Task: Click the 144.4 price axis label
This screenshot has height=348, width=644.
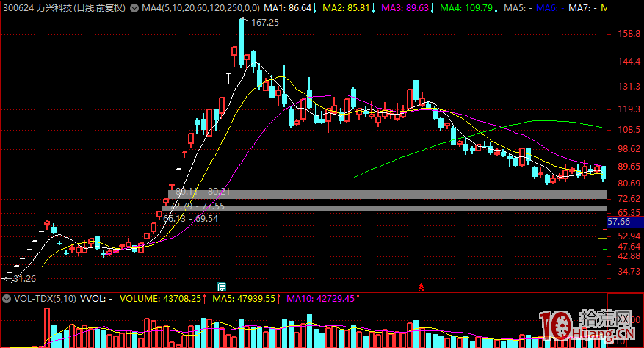Action: click(x=629, y=62)
